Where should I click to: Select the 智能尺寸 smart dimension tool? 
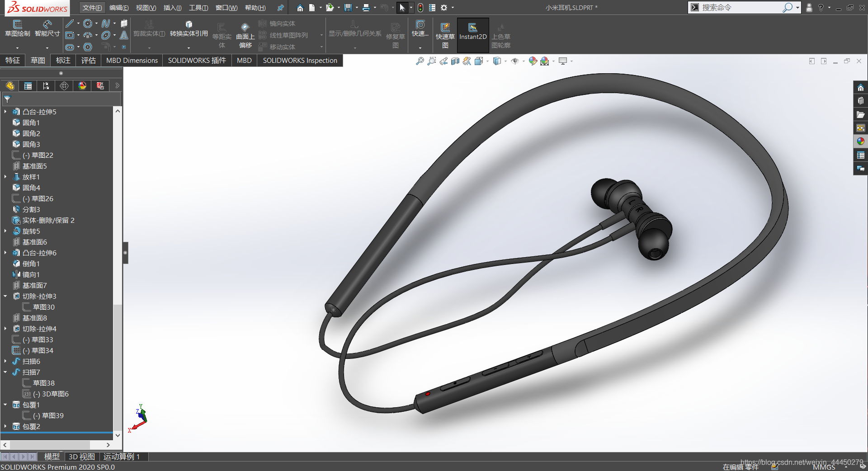(x=47, y=28)
